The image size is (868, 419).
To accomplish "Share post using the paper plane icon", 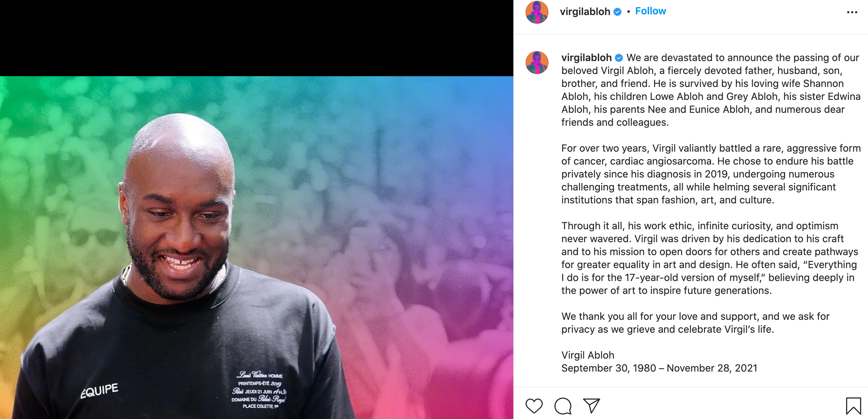I will pyautogui.click(x=591, y=406).
